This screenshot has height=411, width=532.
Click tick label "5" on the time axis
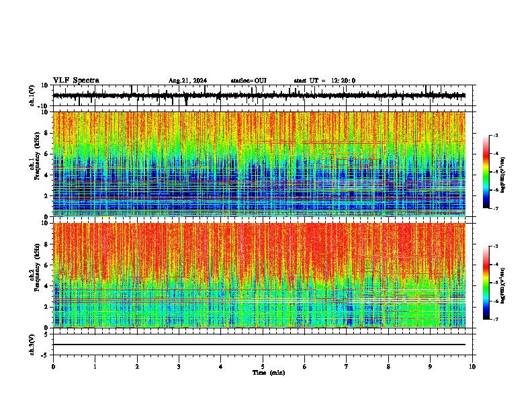pyautogui.click(x=263, y=367)
